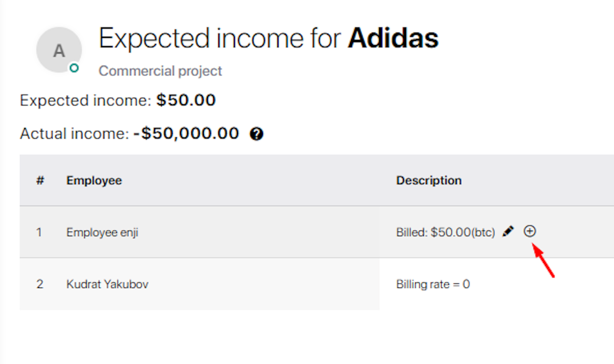The width and height of the screenshot is (614, 364).
Task: Open the help question mark near Actual income
Action: pyautogui.click(x=256, y=134)
